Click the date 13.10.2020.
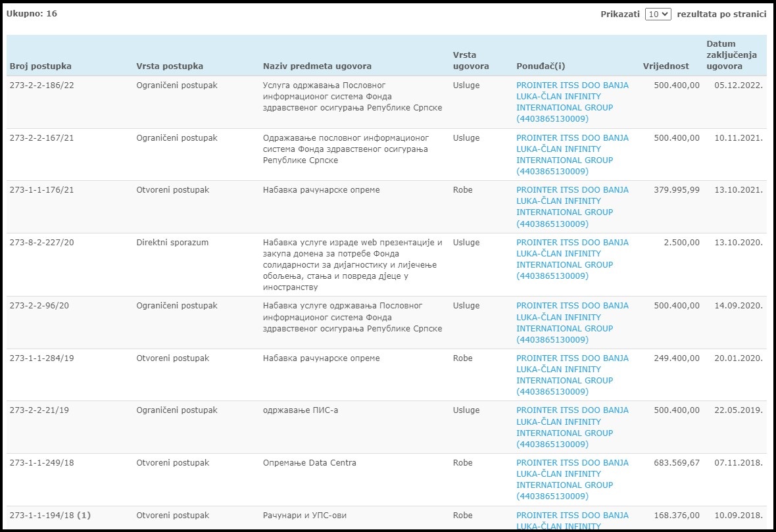This screenshot has width=776, height=532. click(739, 242)
